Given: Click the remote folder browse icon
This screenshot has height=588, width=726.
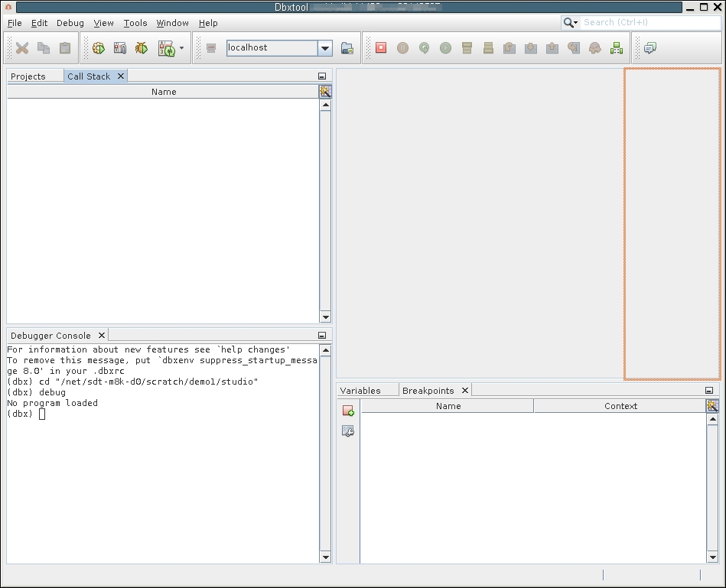Looking at the screenshot, I should [347, 48].
